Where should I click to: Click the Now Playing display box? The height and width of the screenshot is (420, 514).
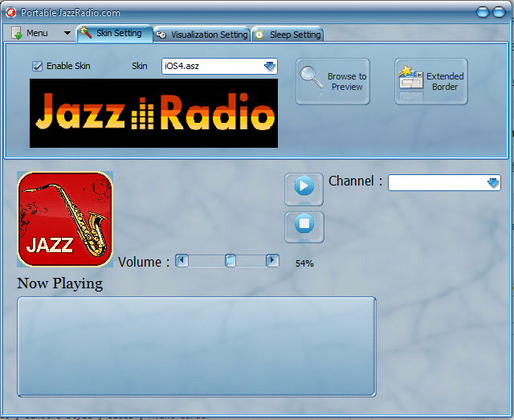point(196,347)
